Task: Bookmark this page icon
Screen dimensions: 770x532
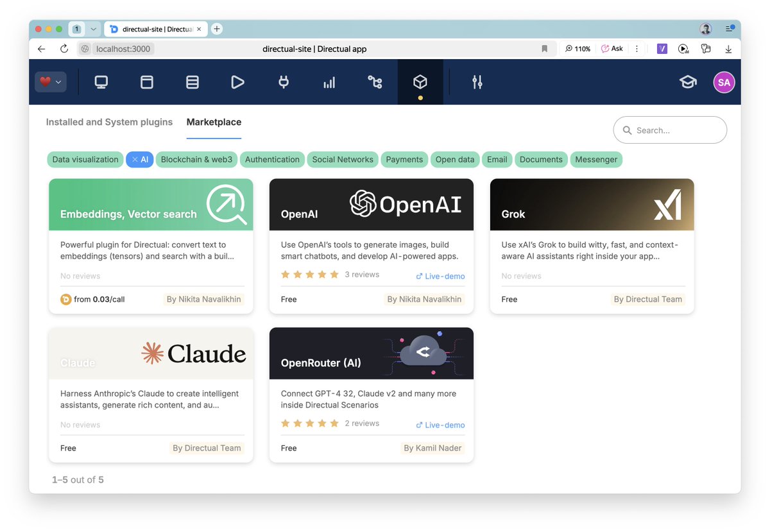Action: (x=545, y=49)
